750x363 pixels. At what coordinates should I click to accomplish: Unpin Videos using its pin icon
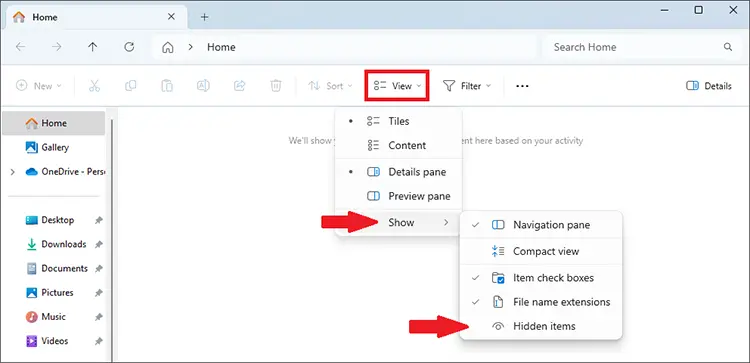99,341
